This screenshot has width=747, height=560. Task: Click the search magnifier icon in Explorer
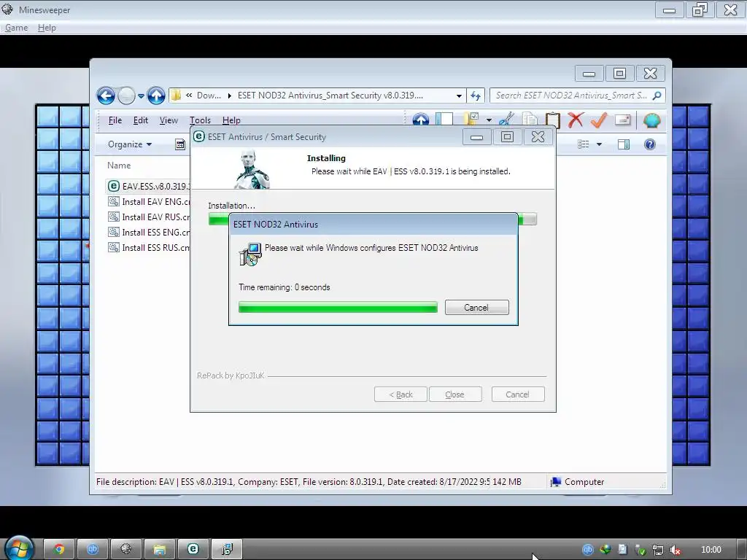tap(657, 96)
